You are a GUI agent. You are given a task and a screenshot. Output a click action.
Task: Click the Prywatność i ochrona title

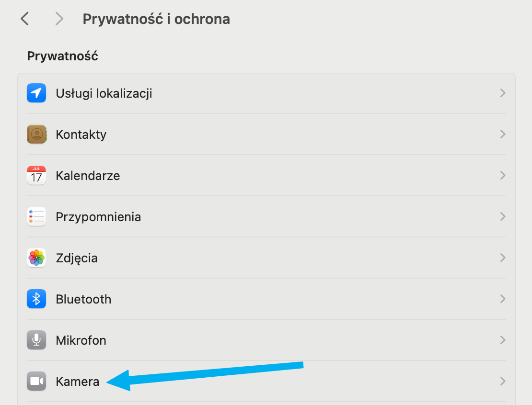156,19
